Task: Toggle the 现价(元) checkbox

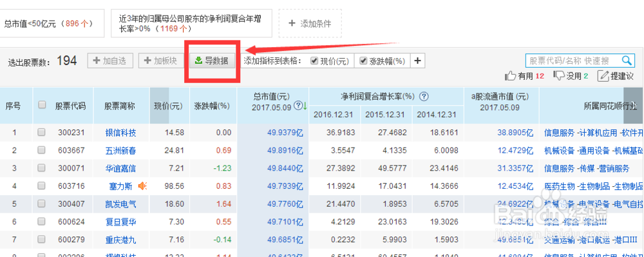Action: click(x=314, y=61)
